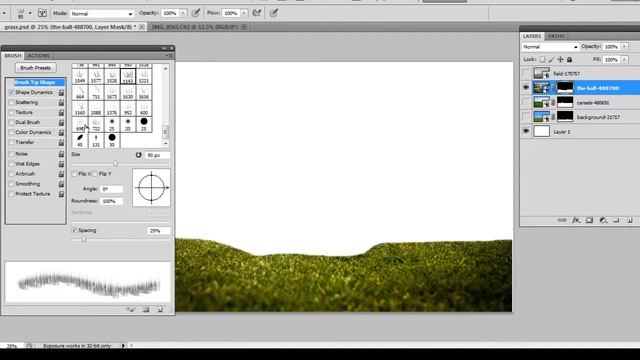Enable the Airbrush checkbox in Brush panel
The height and width of the screenshot is (360, 640).
coord(11,174)
